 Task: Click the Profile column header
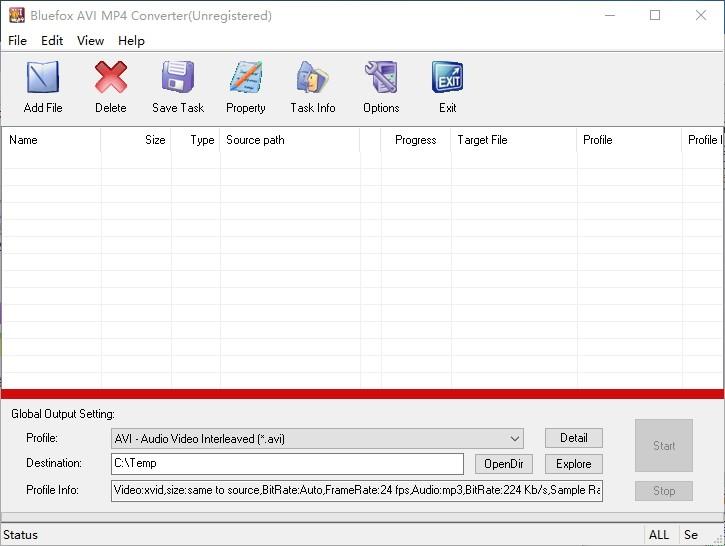tap(629, 140)
